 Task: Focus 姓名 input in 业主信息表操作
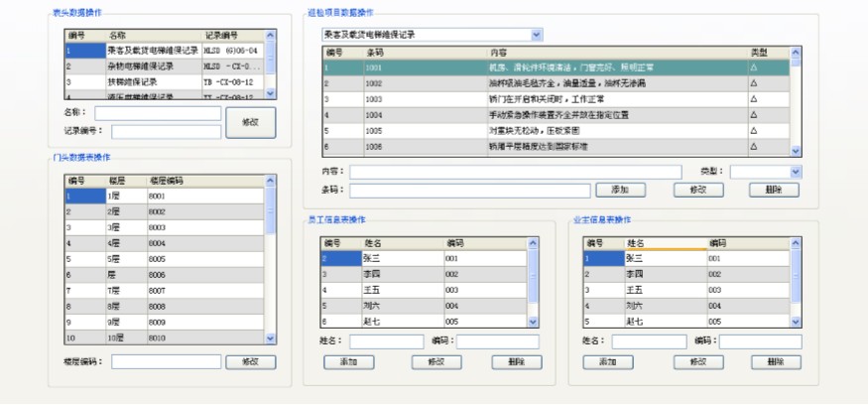pyautogui.click(x=650, y=341)
